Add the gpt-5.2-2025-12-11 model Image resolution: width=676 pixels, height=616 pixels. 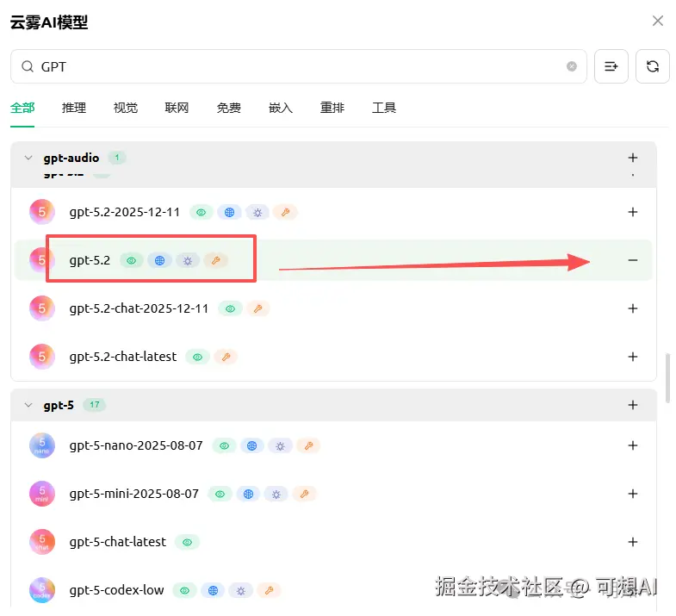click(632, 212)
